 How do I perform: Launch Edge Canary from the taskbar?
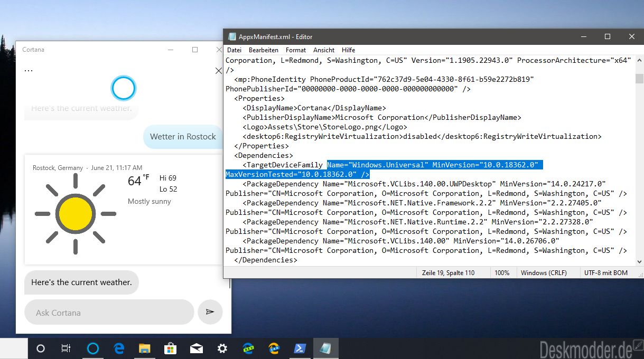274,348
